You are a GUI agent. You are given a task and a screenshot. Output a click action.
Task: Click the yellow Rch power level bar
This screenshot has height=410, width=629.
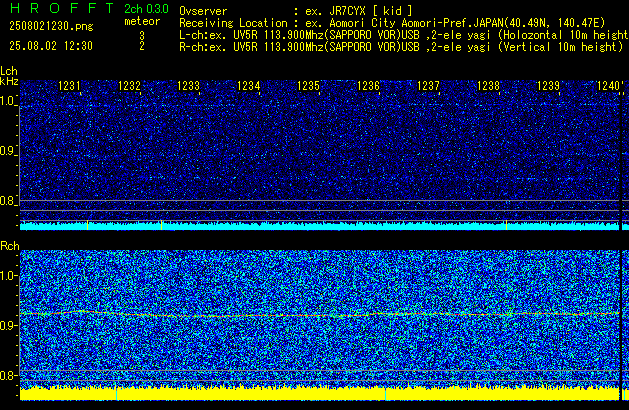[319, 394]
